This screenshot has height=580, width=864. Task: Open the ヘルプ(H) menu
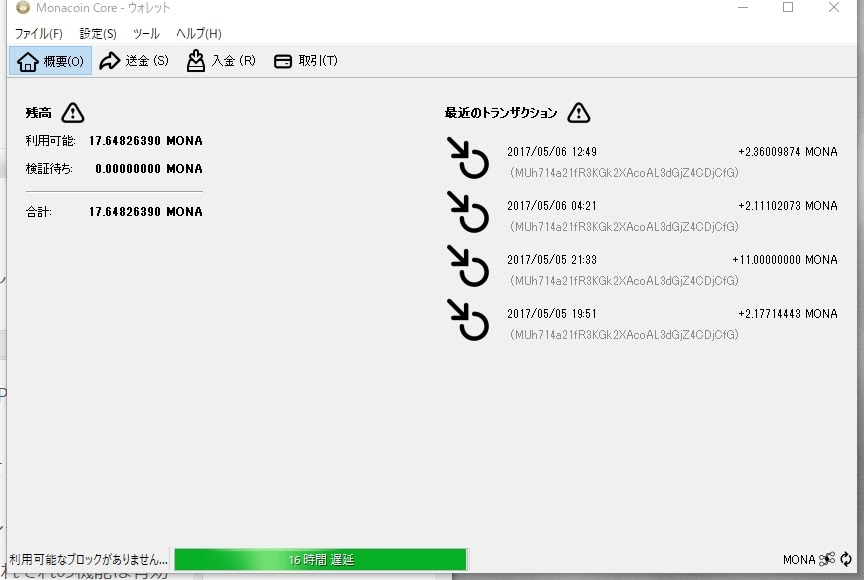click(198, 34)
